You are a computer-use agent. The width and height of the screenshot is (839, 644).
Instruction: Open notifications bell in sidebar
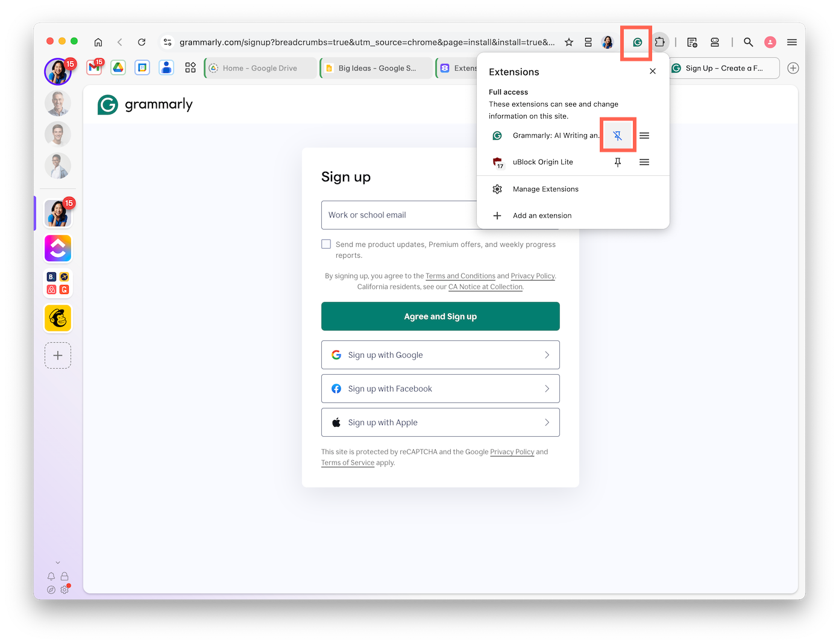pos(51,577)
